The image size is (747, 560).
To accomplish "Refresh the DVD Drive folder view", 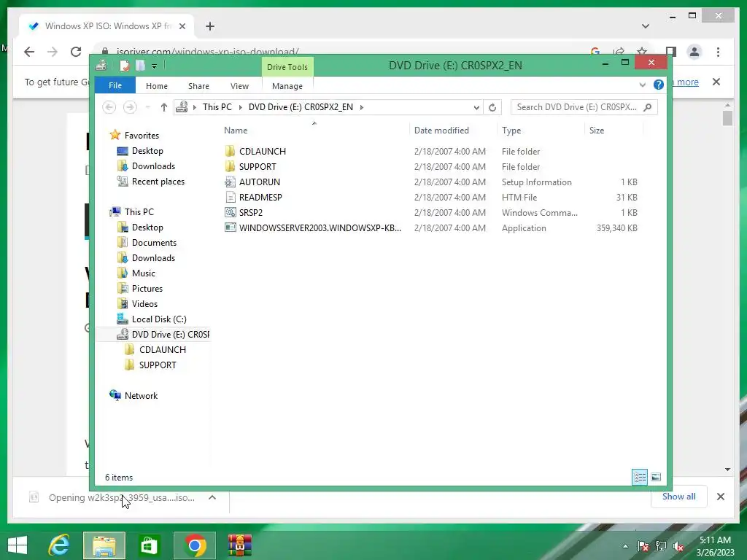I will coord(492,107).
